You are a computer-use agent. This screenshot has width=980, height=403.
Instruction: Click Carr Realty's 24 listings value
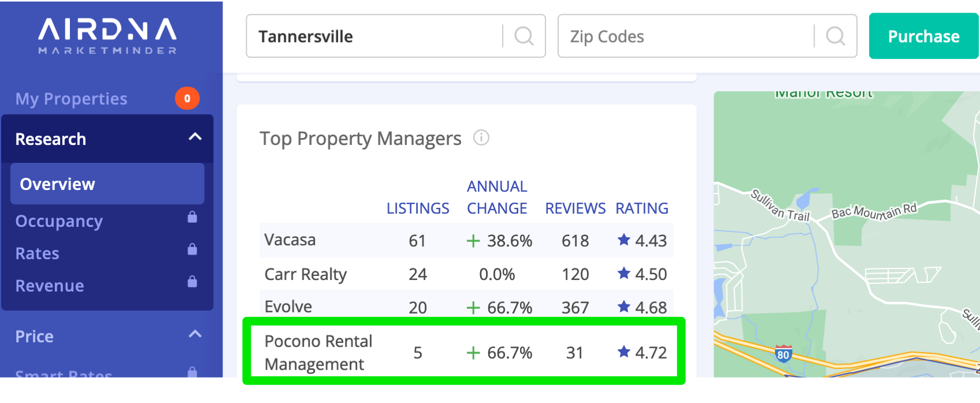[418, 274]
